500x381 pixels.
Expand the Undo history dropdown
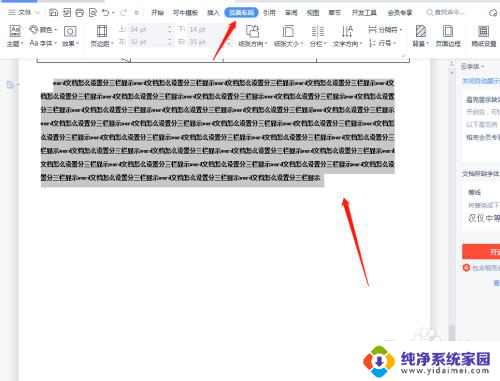click(x=113, y=13)
